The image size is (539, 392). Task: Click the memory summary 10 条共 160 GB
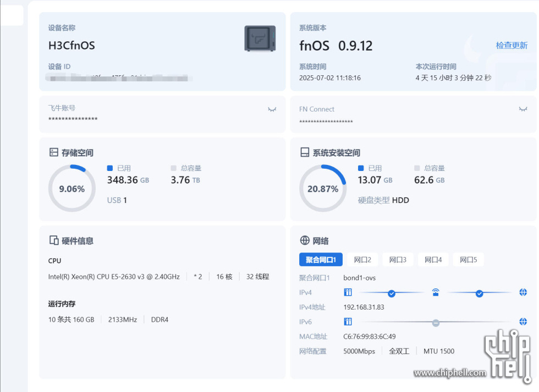tap(71, 320)
